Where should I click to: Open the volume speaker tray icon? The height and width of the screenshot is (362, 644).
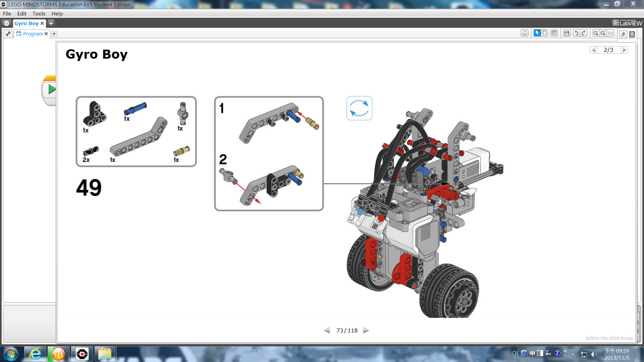tap(594, 354)
